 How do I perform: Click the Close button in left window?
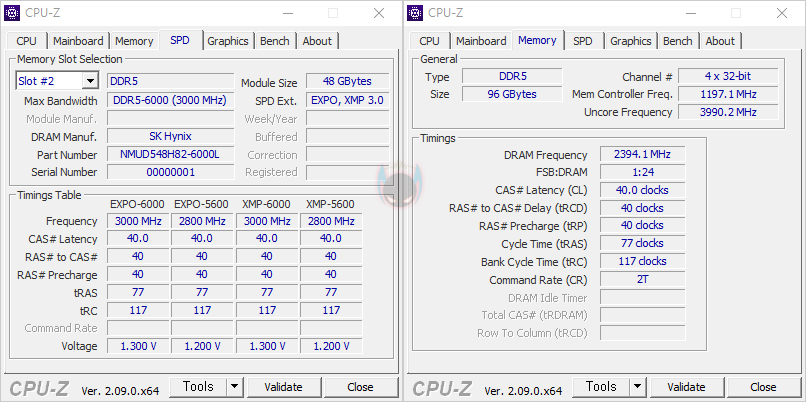(x=360, y=387)
